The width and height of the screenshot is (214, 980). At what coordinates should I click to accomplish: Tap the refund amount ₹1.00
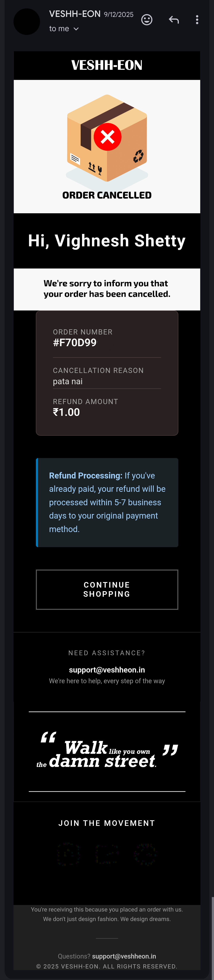click(x=67, y=412)
